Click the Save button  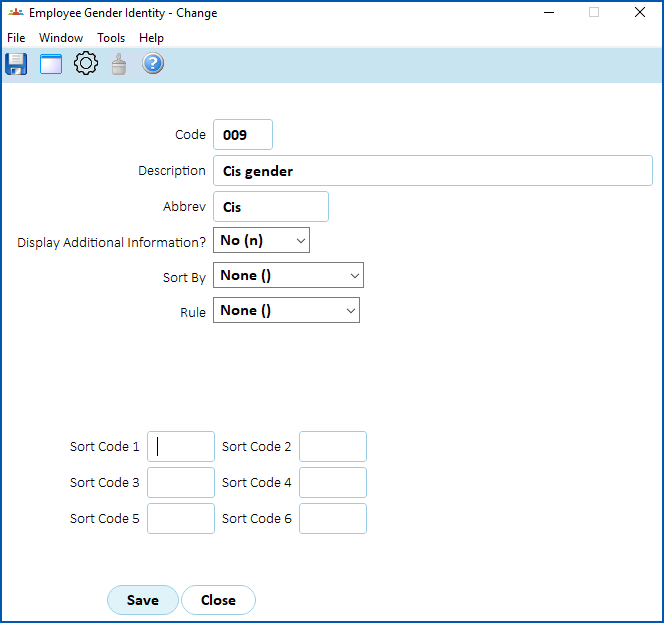click(143, 600)
